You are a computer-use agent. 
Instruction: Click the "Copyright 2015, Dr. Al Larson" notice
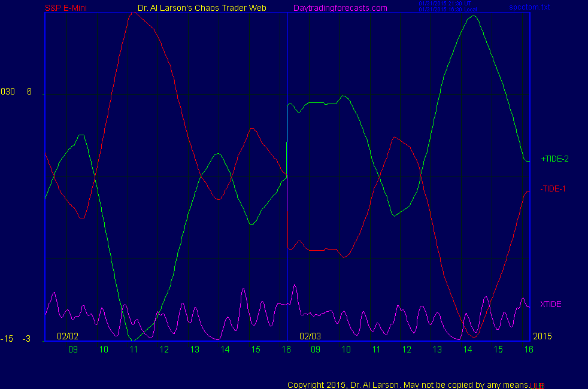point(408,385)
